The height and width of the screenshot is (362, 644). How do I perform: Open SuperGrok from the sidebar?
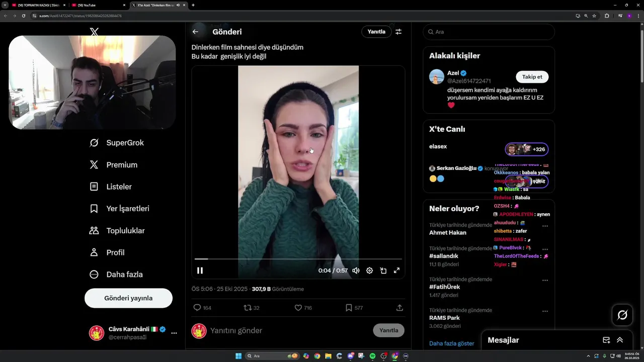point(116,143)
